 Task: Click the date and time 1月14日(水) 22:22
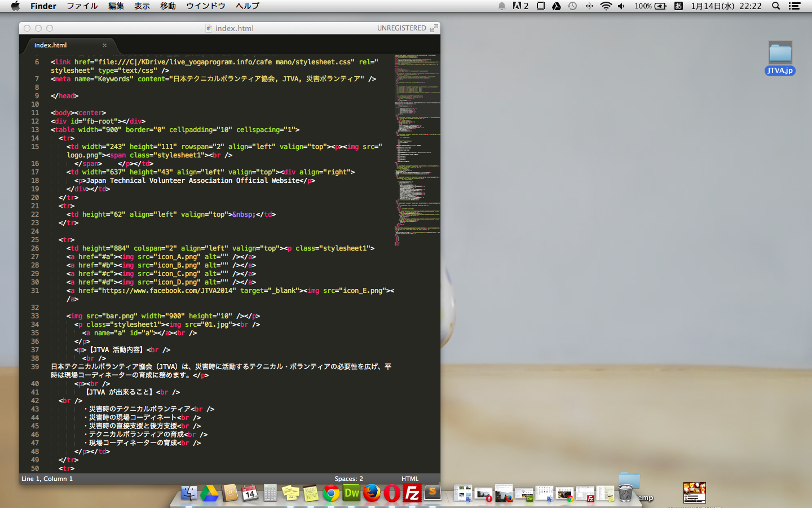pyautogui.click(x=726, y=6)
